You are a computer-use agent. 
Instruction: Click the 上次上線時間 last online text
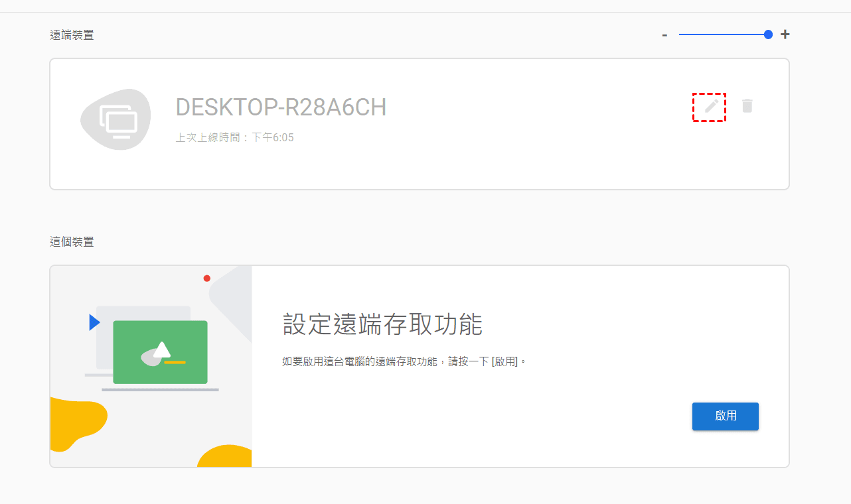pyautogui.click(x=234, y=138)
